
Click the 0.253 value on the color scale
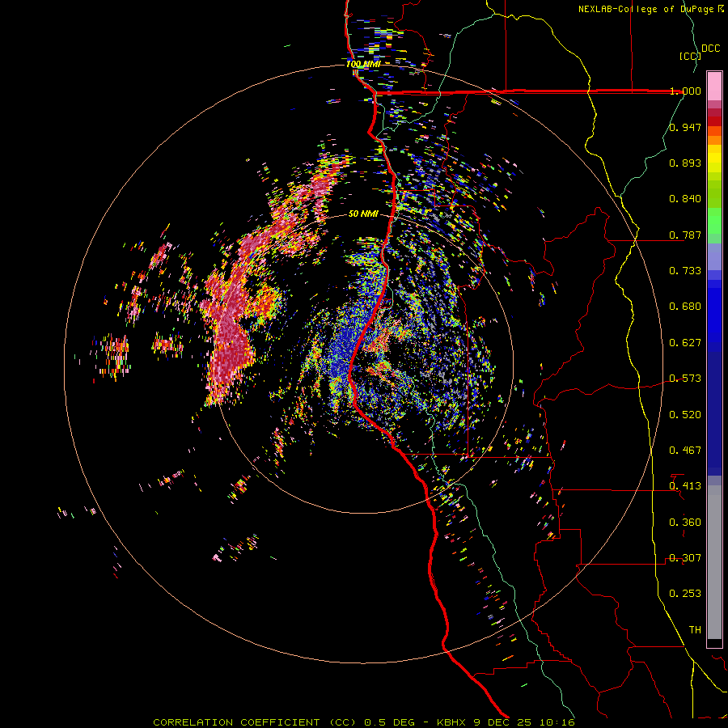(x=685, y=594)
